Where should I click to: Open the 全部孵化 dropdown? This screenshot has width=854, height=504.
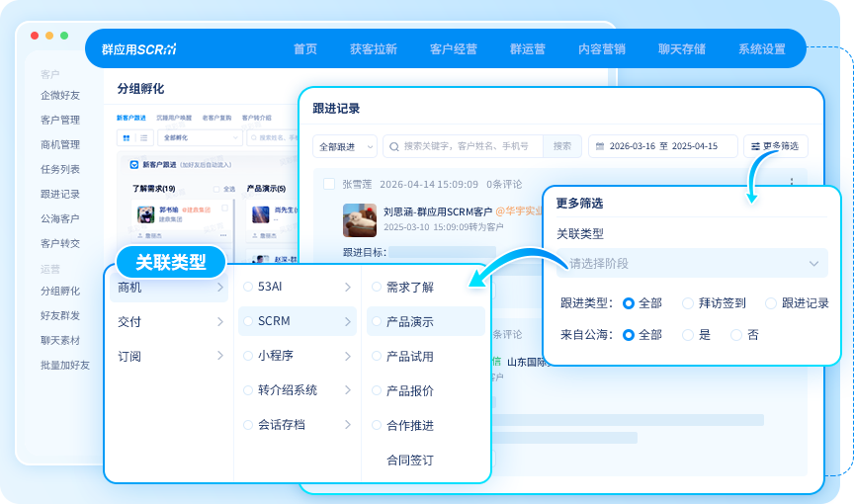[200, 137]
